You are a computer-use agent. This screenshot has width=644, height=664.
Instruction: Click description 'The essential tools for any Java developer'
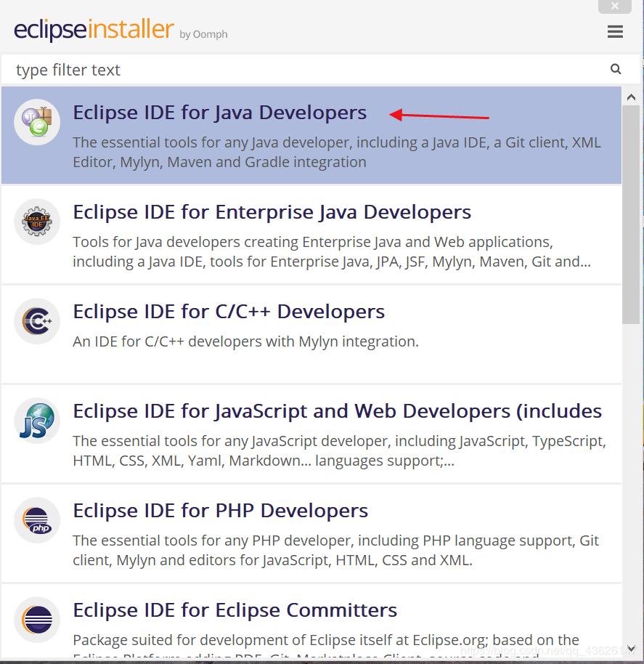337,152
